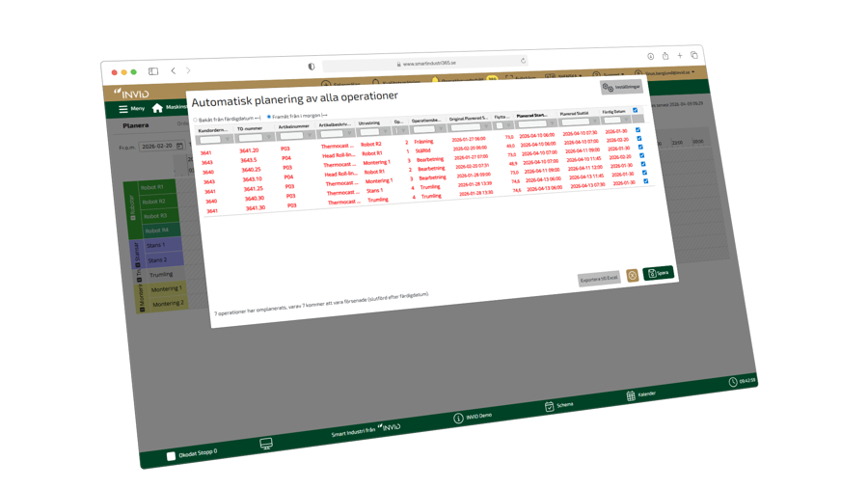
Task: Click the Planerad Start column header
Action: tap(531, 116)
